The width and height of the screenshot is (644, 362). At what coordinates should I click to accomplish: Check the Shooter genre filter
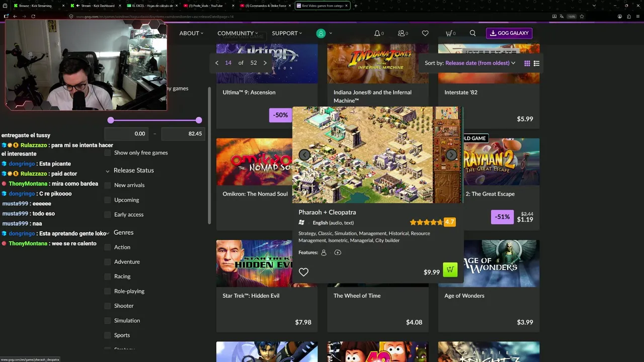tap(108, 306)
